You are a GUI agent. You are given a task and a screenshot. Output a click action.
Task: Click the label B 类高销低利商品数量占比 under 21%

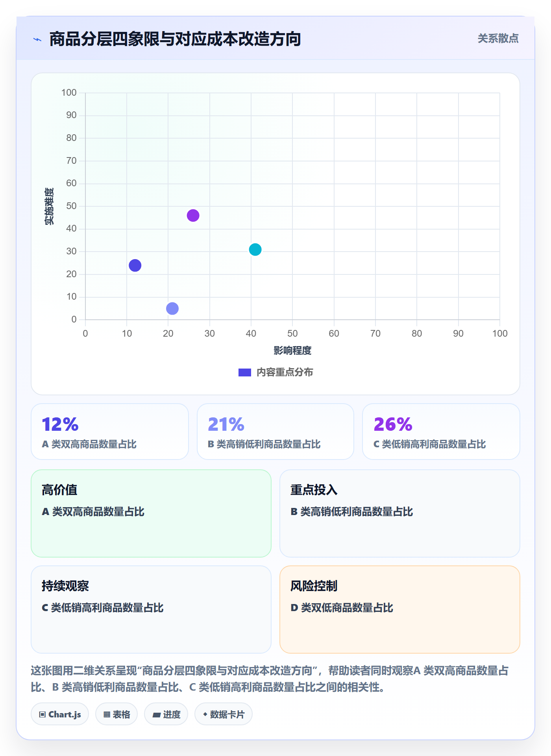pyautogui.click(x=264, y=444)
